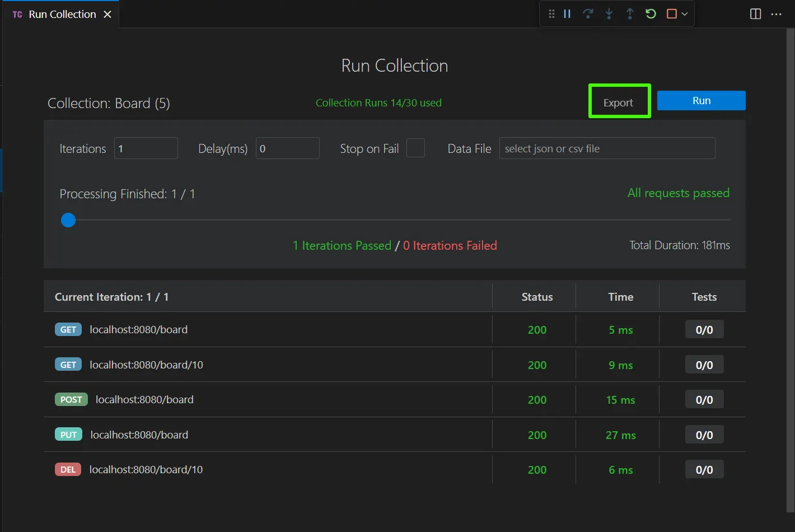Click the debug Step Into arrow
Image resolution: width=795 pixels, height=532 pixels.
click(609, 14)
